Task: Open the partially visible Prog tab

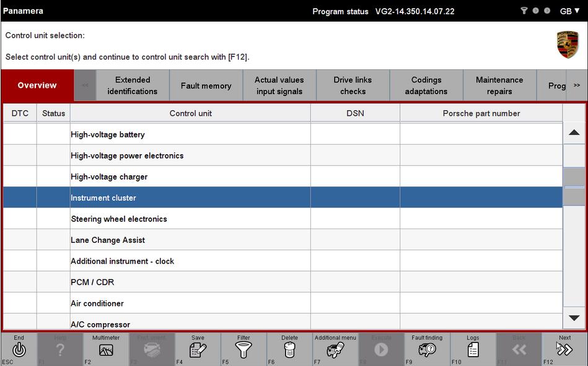Action: 551,85
